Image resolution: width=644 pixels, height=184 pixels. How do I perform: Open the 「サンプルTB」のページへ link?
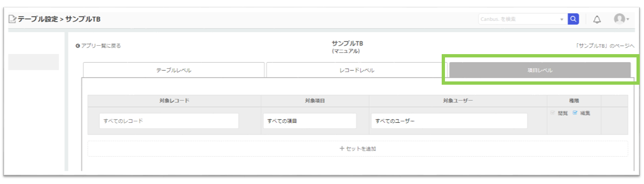point(605,46)
